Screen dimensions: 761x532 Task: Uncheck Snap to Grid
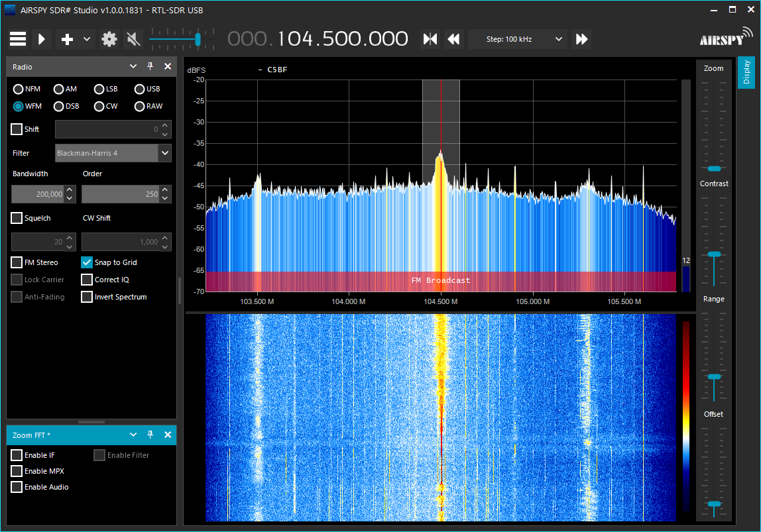87,262
